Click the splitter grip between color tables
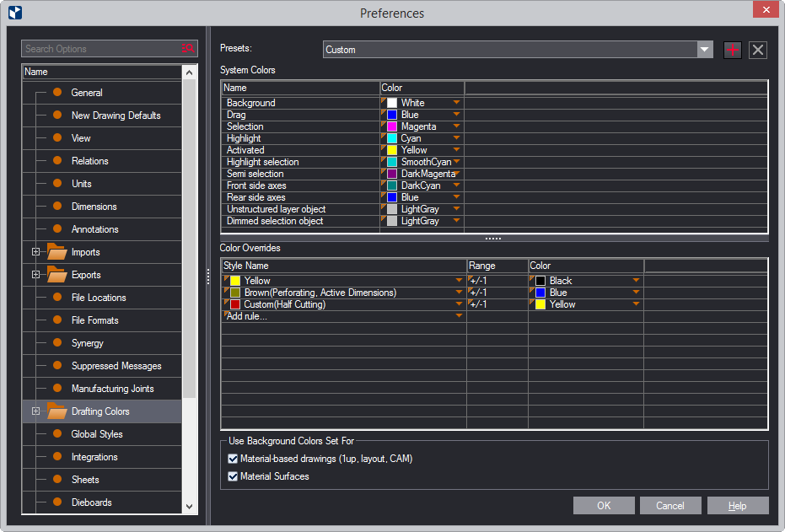 point(493,239)
